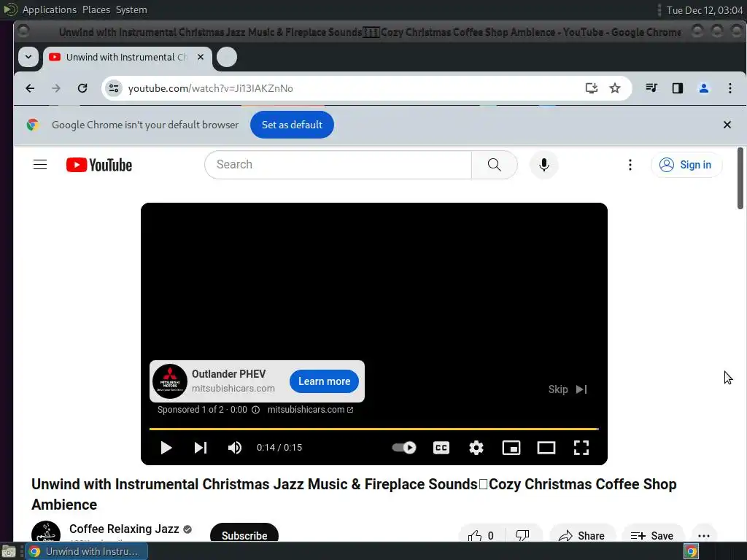Toggle autoplay switch
This screenshot has width=747, height=560.
coord(404,448)
